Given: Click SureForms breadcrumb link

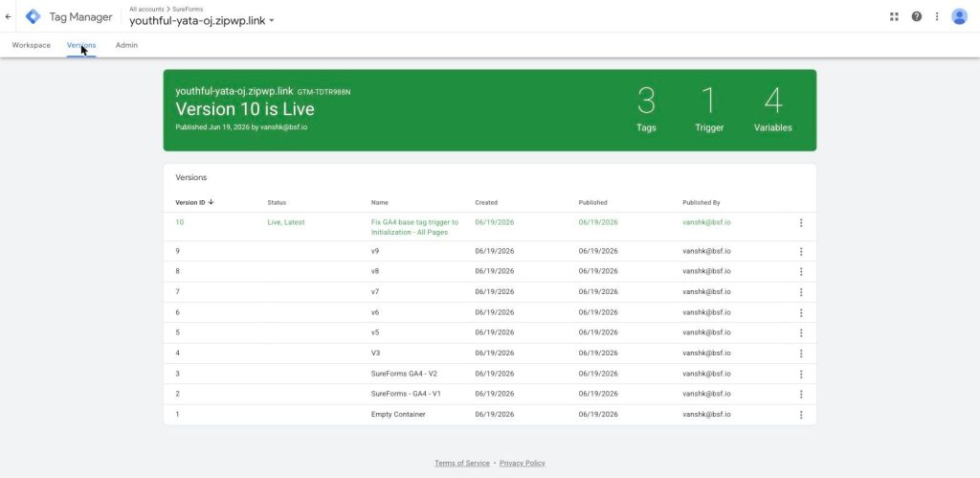Looking at the screenshot, I should [x=188, y=9].
